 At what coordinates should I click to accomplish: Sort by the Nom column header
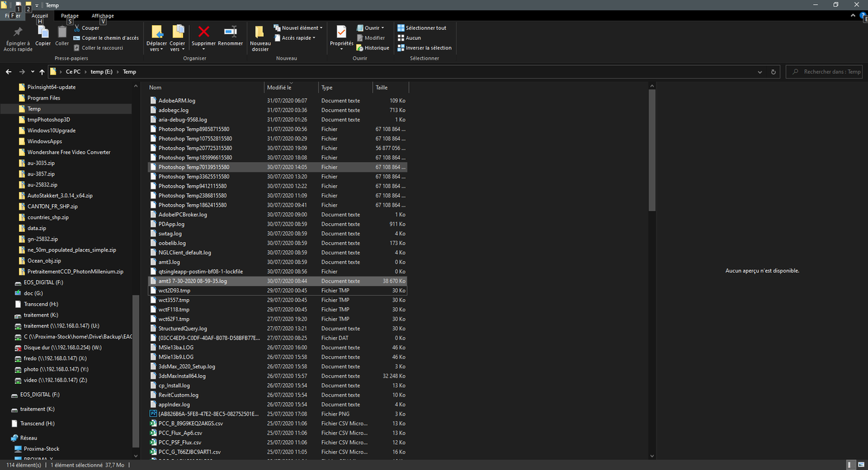pos(206,87)
